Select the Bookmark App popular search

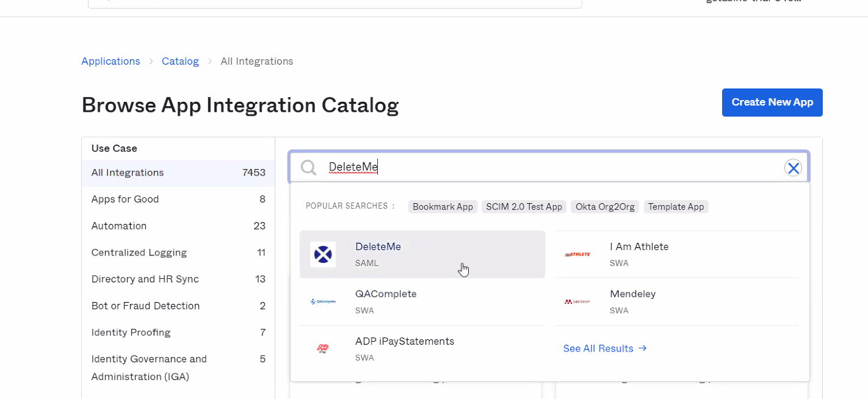click(443, 207)
